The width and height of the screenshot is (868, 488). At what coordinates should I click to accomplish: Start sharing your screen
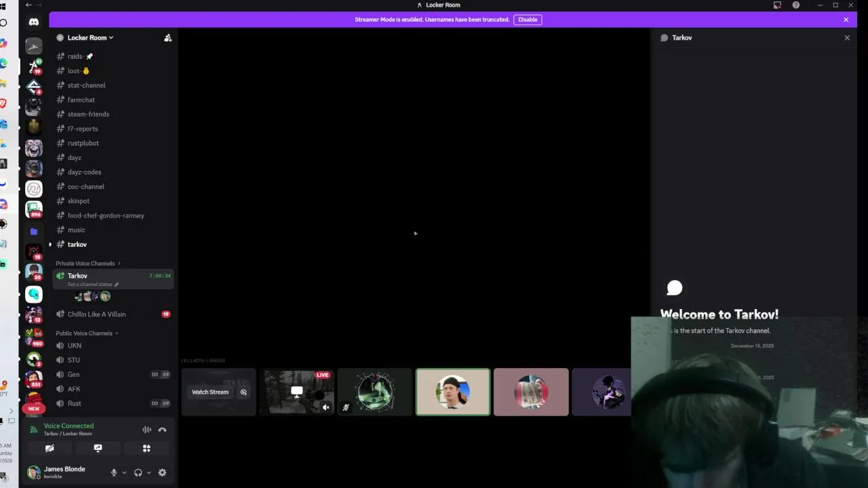coord(98,448)
